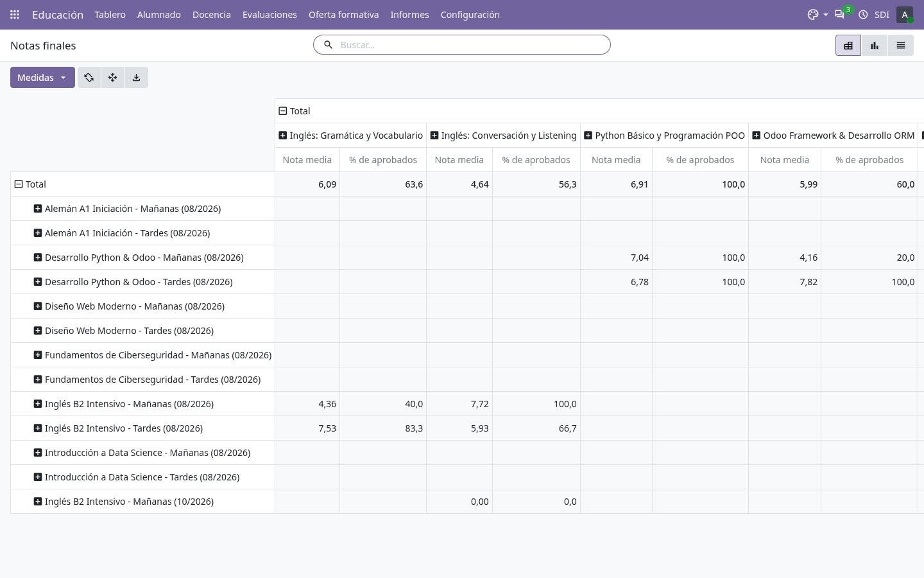This screenshot has width=924, height=578.
Task: Click the expand all pivot button
Action: click(113, 78)
